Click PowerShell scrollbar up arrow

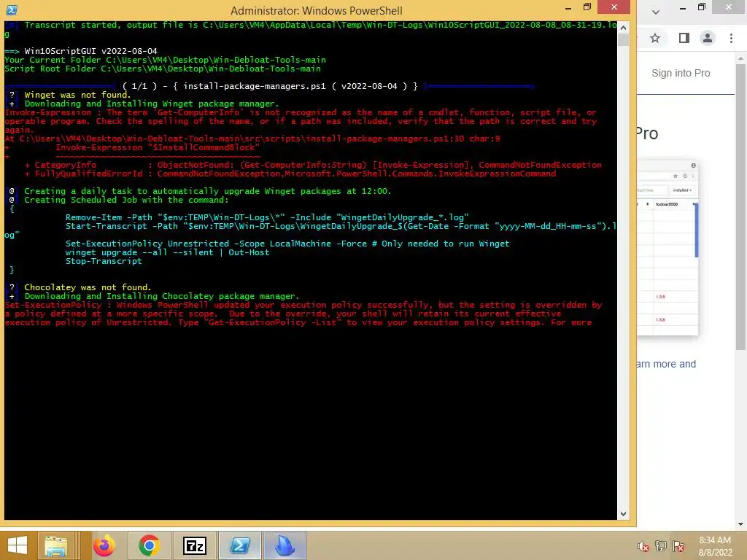click(x=623, y=28)
